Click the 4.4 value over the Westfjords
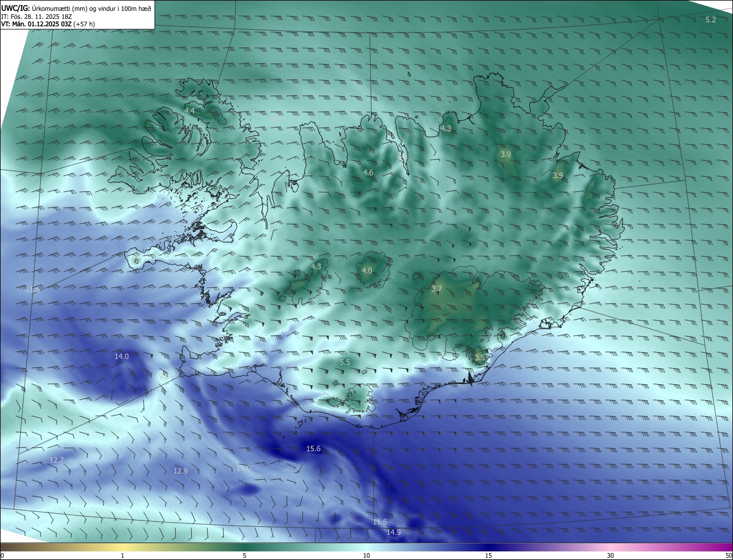The width and height of the screenshot is (733, 560). (x=190, y=111)
